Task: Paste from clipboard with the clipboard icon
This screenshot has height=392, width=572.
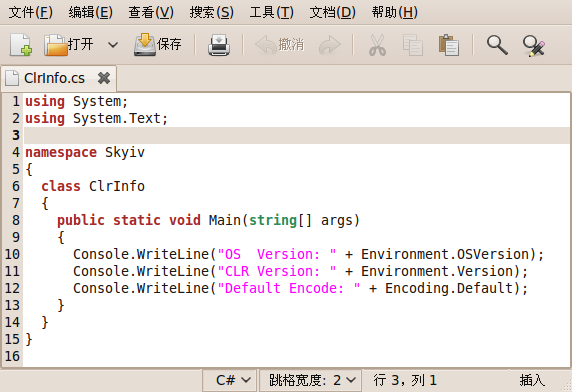Action: click(449, 45)
